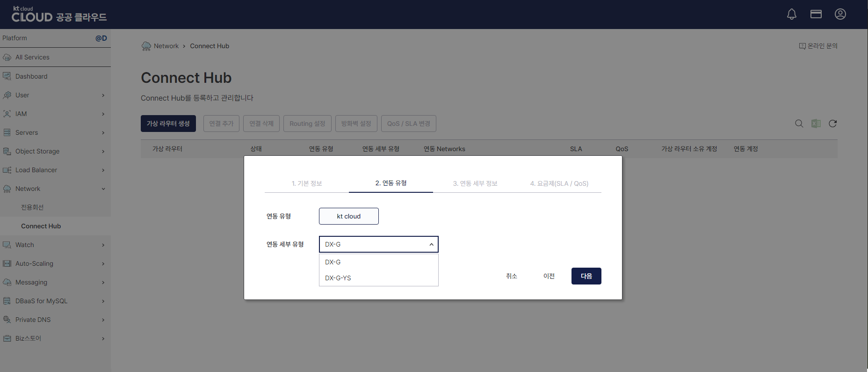Click the Object Storage sidebar icon
The width and height of the screenshot is (868, 372).
pyautogui.click(x=7, y=151)
